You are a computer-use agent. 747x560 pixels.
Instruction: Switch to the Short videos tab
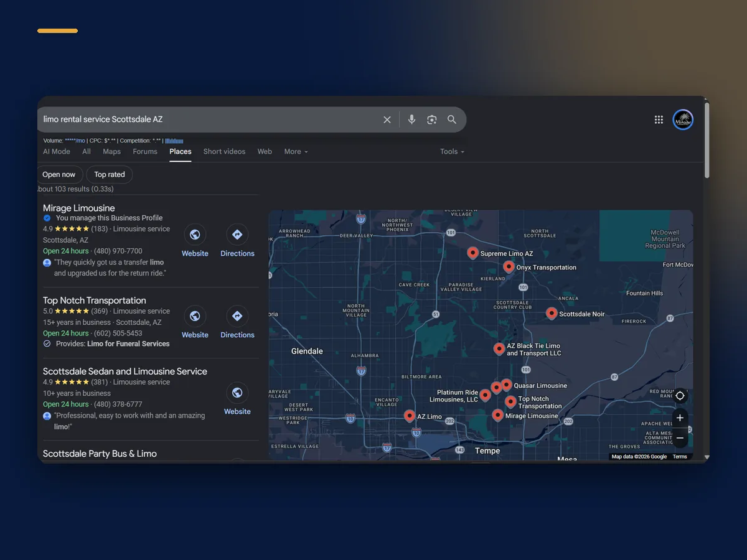[x=224, y=152]
